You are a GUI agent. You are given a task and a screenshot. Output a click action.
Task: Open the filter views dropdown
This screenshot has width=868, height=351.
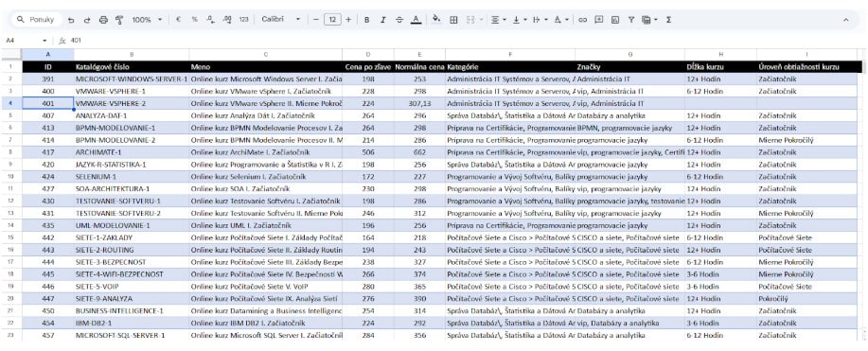tap(649, 19)
